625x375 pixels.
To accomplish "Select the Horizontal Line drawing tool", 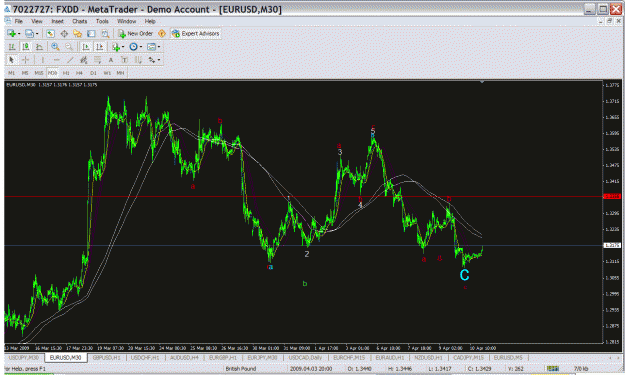I will [57, 60].
